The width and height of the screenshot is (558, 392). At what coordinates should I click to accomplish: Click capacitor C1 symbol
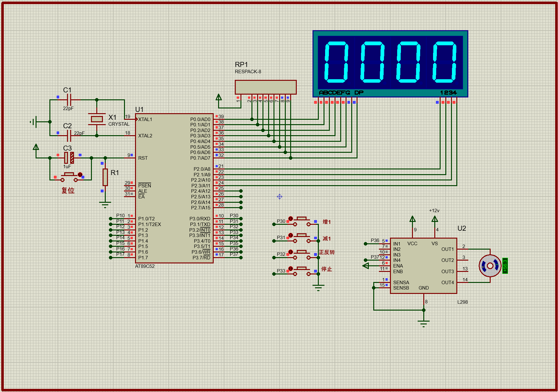tap(69, 100)
